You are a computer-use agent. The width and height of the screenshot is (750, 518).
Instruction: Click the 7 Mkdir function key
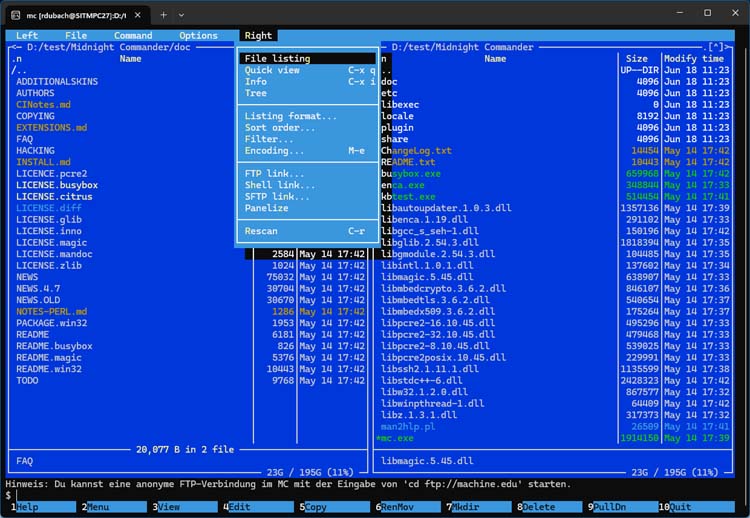tap(479, 507)
